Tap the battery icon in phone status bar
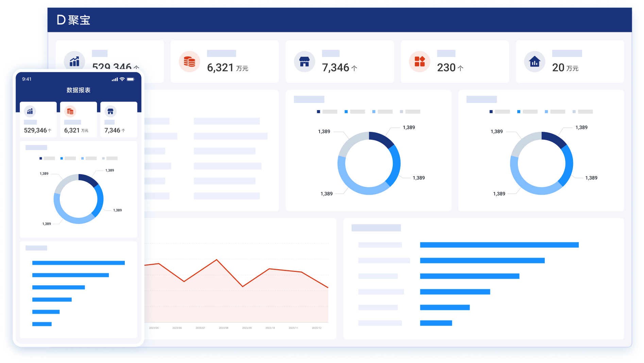This screenshot has width=644, height=363. (x=131, y=79)
